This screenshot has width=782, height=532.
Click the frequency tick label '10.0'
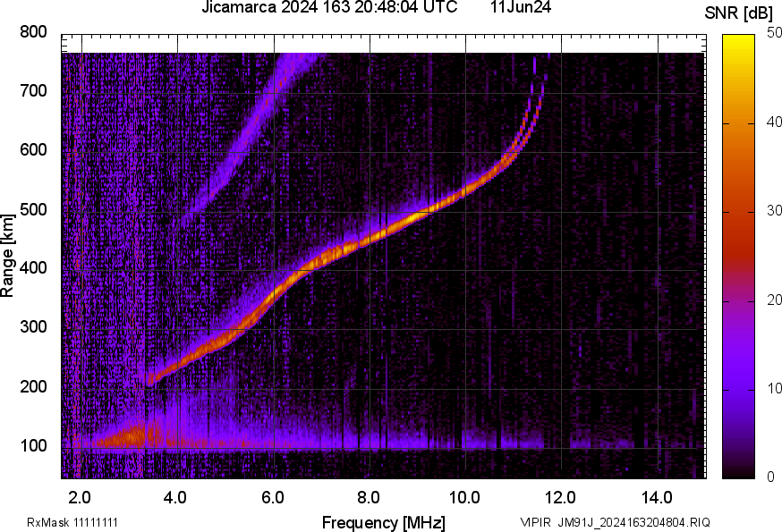point(464,497)
